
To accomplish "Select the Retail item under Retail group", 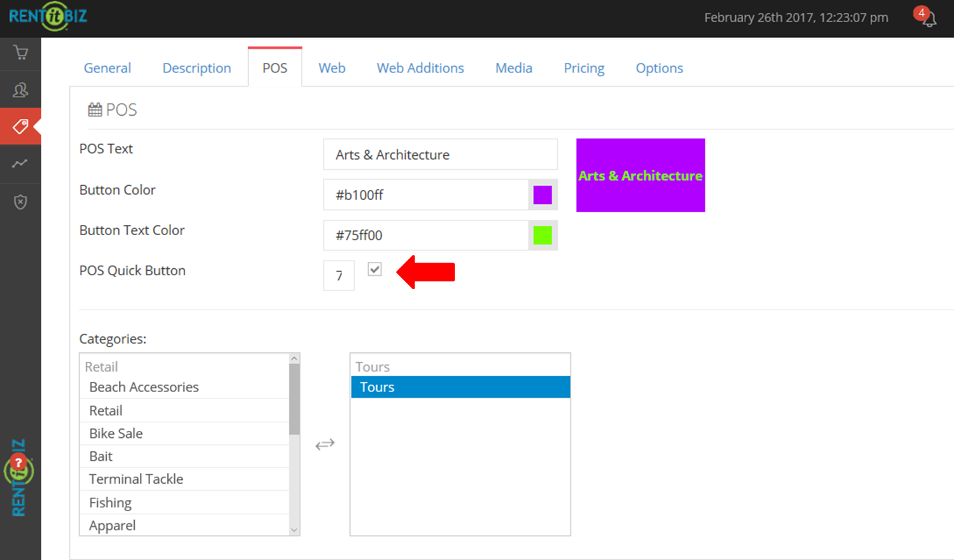I will click(184, 411).
